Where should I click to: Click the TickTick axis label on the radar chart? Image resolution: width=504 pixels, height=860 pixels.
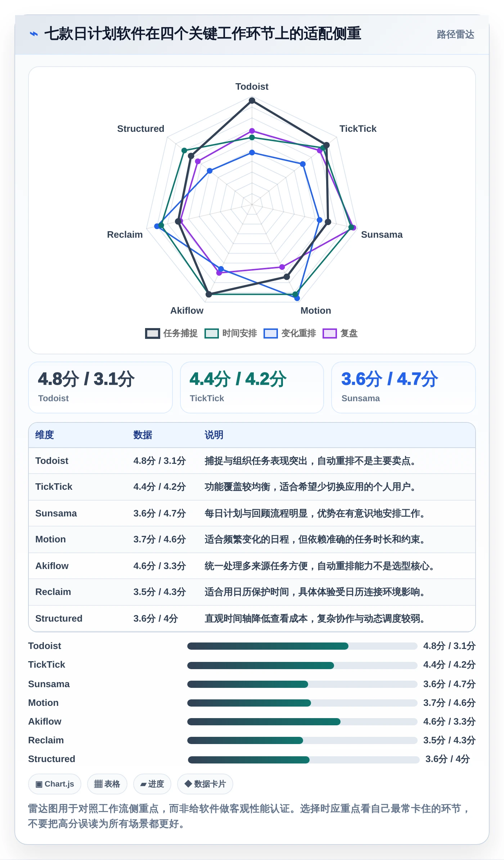tap(358, 129)
